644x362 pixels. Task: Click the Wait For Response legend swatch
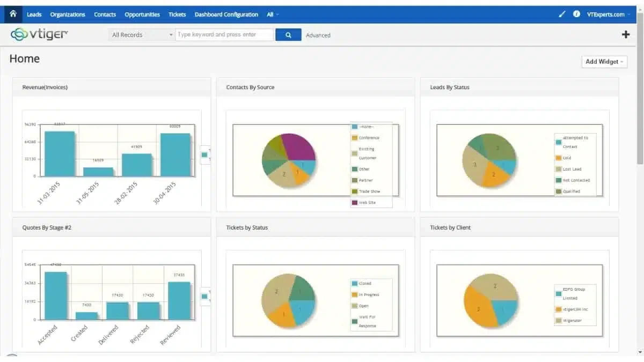pyautogui.click(x=355, y=321)
